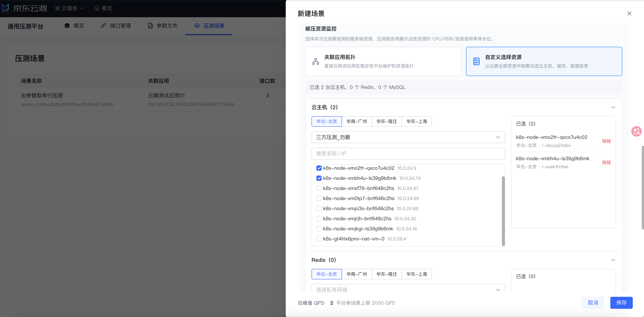Click the host list scrollbar

[503, 211]
